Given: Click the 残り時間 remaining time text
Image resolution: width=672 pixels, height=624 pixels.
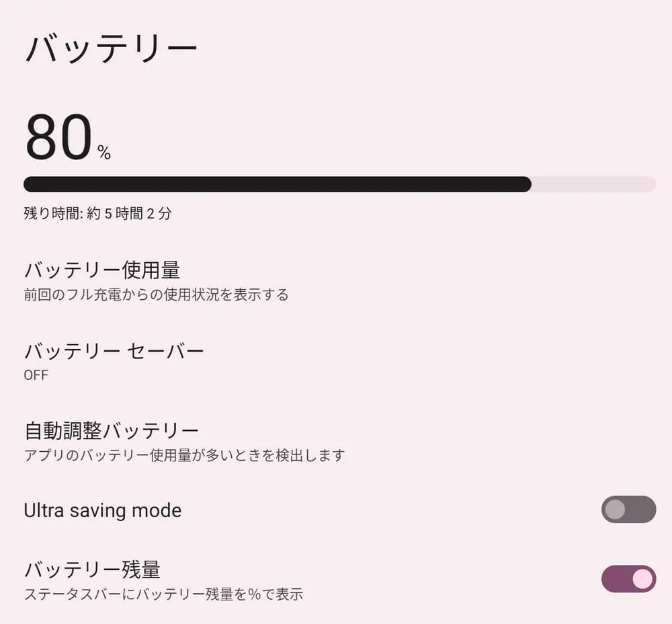Looking at the screenshot, I should pyautogui.click(x=54, y=214).
